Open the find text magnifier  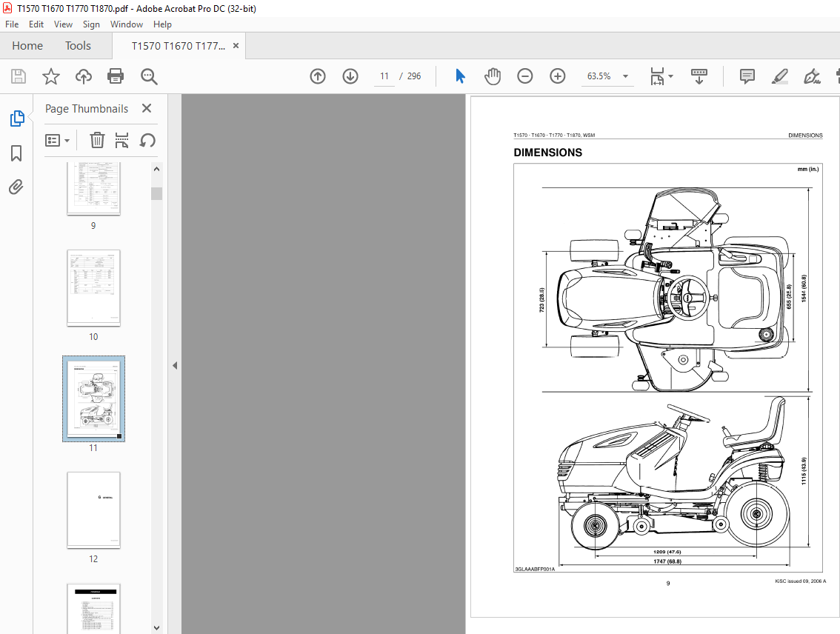(148, 76)
